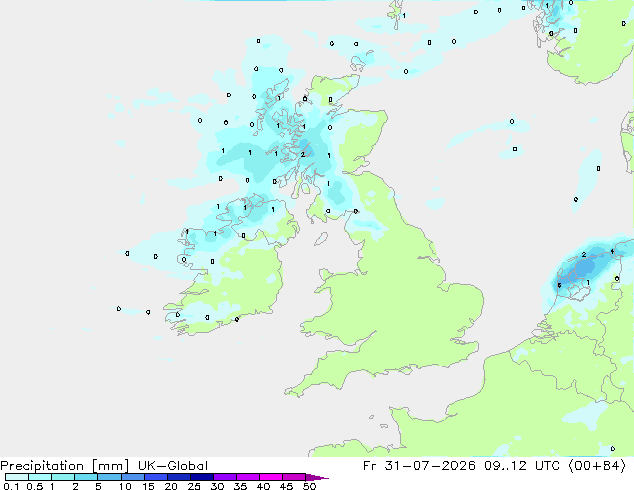Click the over-50 arrow tip of the legend
Viewport: 634px width, 490px height.
point(317,477)
